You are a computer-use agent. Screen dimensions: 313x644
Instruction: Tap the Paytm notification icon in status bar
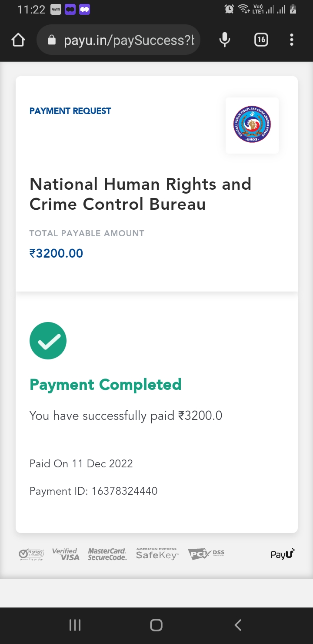tap(56, 10)
